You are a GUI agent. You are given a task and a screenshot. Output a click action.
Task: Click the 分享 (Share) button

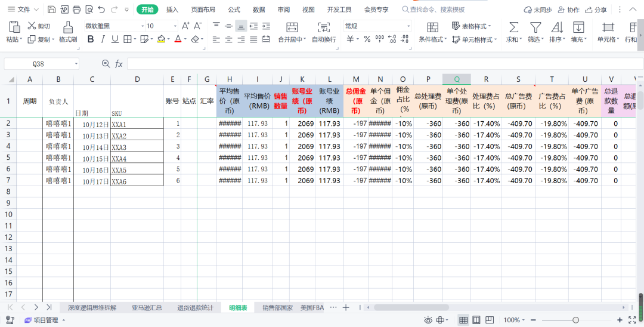[x=596, y=10]
